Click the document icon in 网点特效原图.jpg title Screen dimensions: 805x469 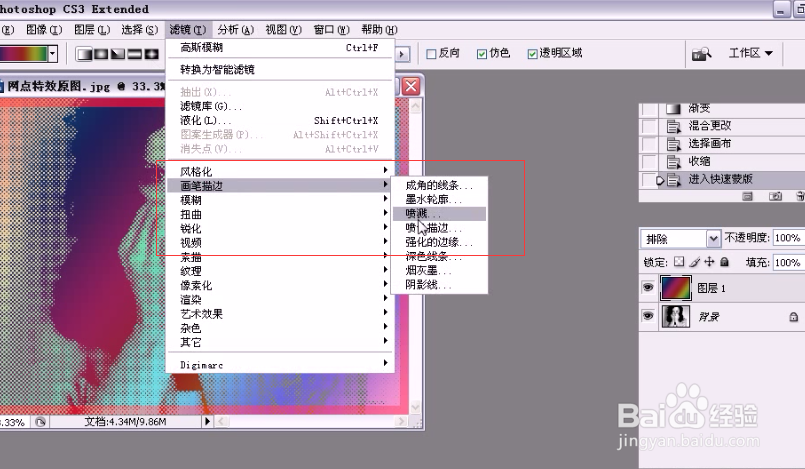2,86
